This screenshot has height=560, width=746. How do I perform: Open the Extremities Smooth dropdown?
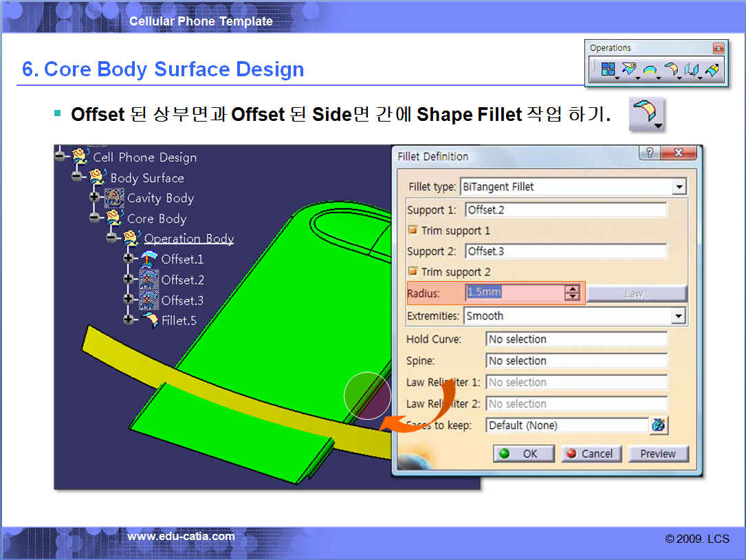[x=679, y=316]
